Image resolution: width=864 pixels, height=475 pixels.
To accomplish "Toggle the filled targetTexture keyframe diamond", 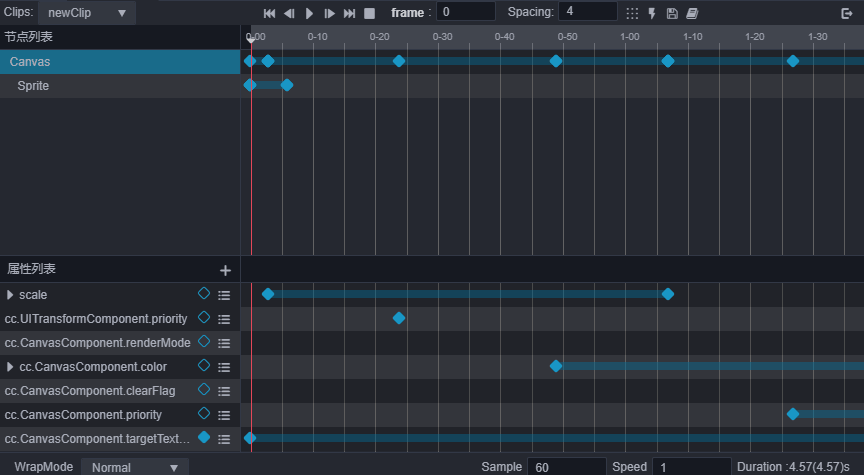I will coord(204,437).
